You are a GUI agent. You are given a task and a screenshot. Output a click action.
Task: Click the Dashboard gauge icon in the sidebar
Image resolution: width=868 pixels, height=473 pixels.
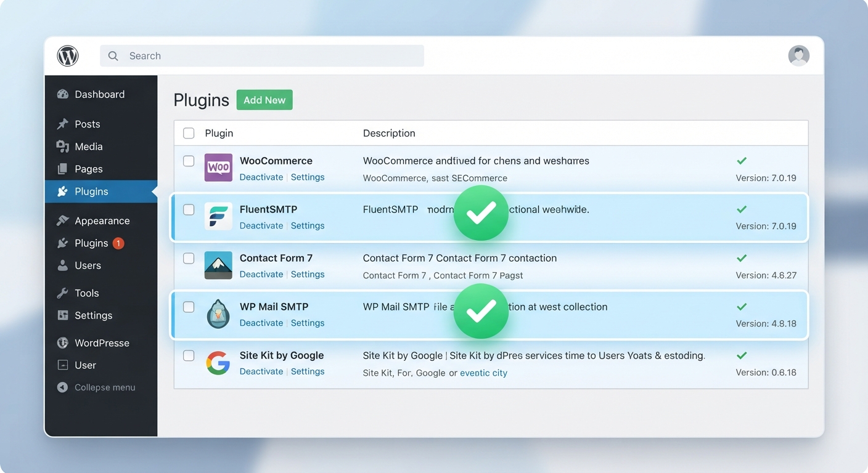62,94
